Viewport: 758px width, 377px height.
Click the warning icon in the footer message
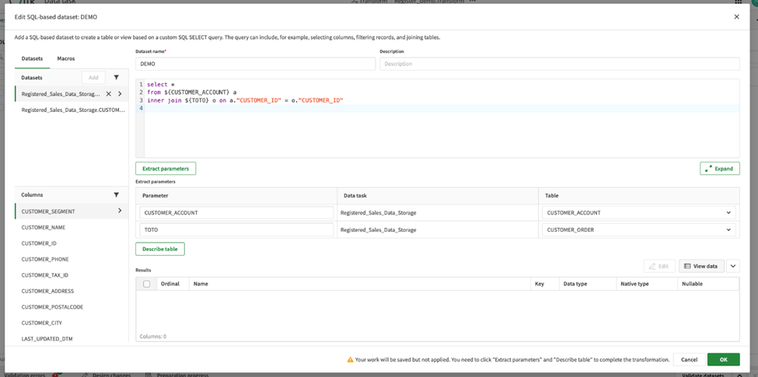click(x=350, y=360)
